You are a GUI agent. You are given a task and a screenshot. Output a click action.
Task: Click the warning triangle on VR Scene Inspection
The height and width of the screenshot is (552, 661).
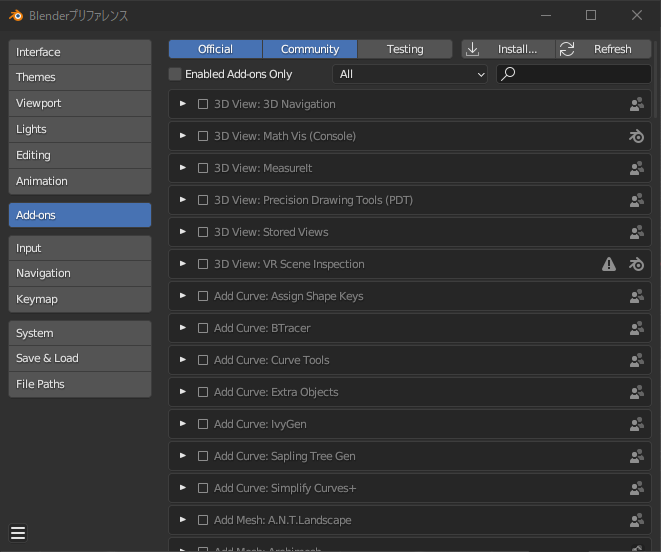pos(609,264)
